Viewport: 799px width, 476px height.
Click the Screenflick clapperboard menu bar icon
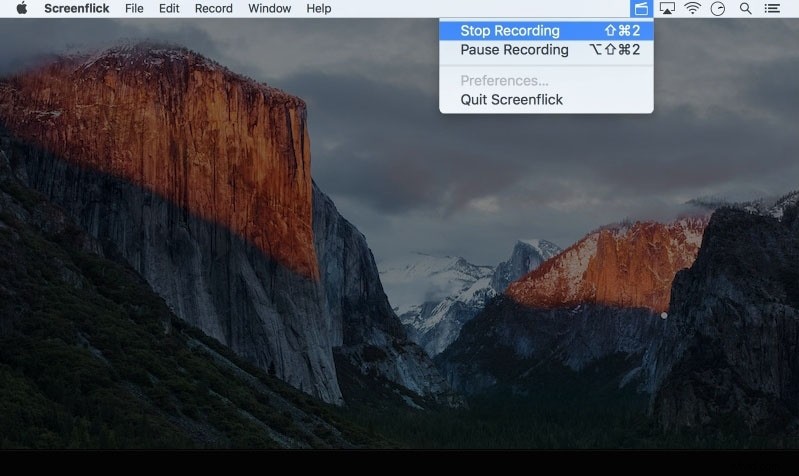641,8
